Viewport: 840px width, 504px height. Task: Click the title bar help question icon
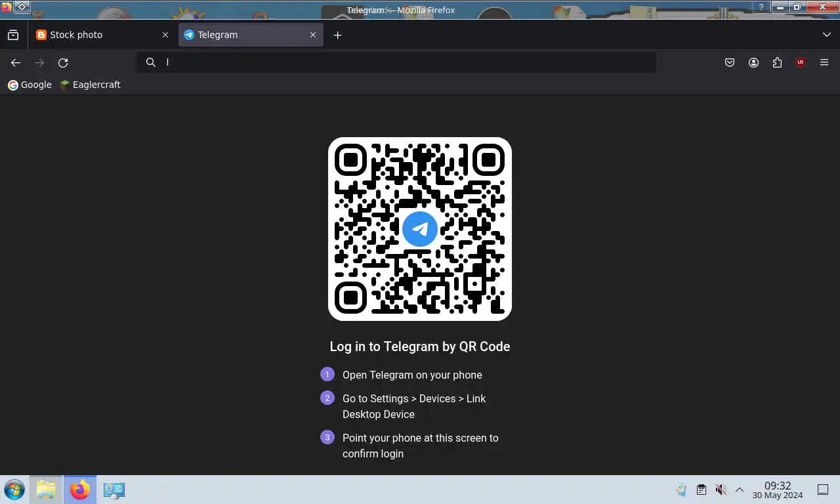pos(761,7)
